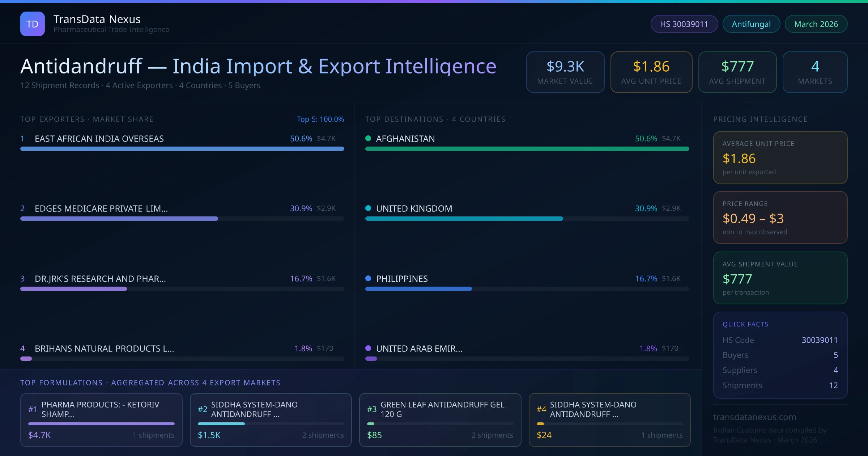
Task: Open the #3 Green Leaf Antidandruff Gel card
Action: [x=440, y=420]
